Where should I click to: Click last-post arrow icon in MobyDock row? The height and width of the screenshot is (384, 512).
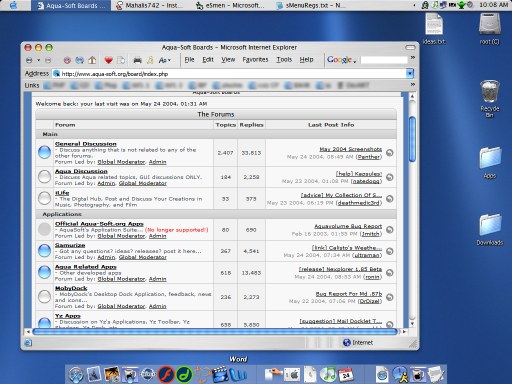click(389, 297)
